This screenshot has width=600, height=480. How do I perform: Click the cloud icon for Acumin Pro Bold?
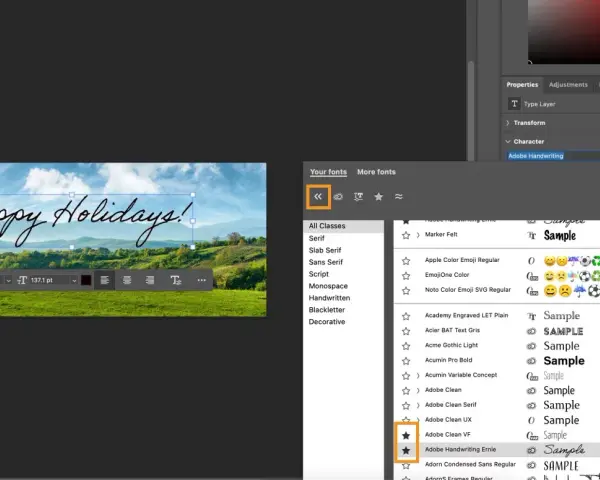click(532, 361)
